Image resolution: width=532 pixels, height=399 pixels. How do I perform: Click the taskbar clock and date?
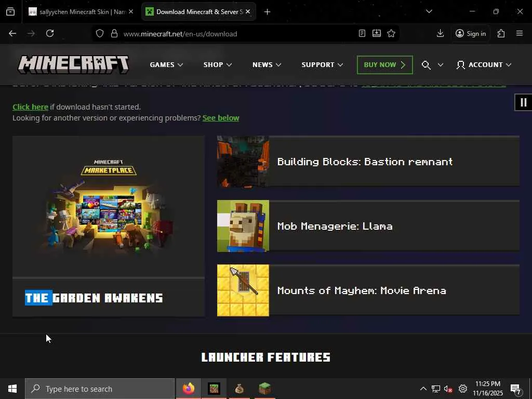pyautogui.click(x=487, y=389)
